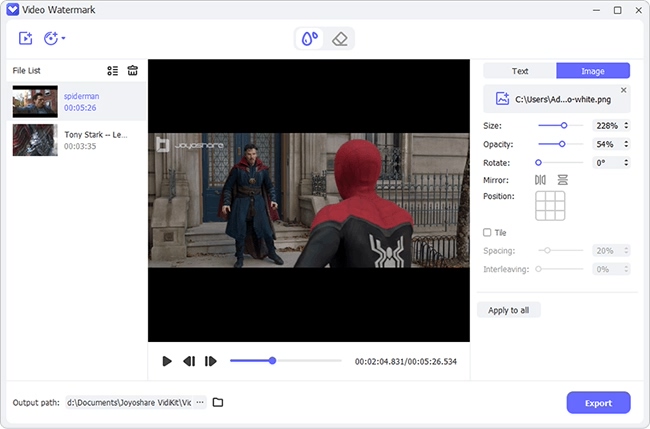Step back one frame
This screenshot has height=429, width=650.
coord(189,361)
